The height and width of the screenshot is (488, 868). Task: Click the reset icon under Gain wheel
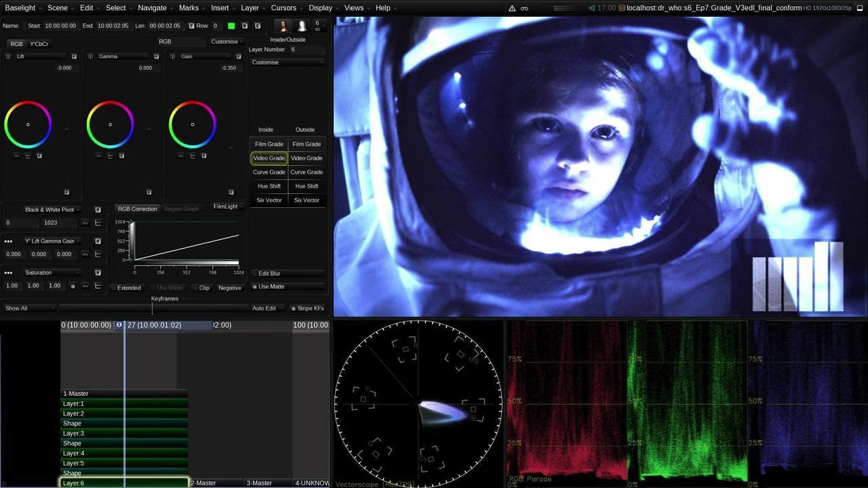click(x=204, y=156)
